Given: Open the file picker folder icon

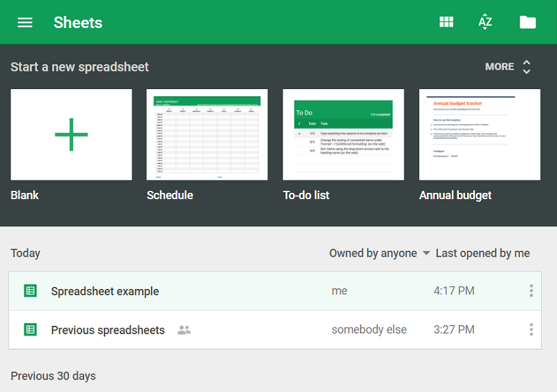Looking at the screenshot, I should pyautogui.click(x=528, y=22).
